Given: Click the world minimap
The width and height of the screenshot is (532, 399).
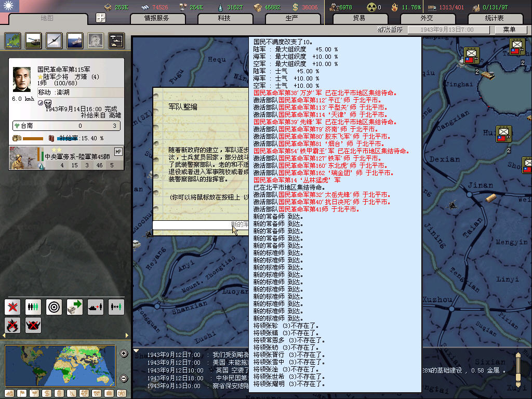Looking at the screenshot, I should click(60, 366).
